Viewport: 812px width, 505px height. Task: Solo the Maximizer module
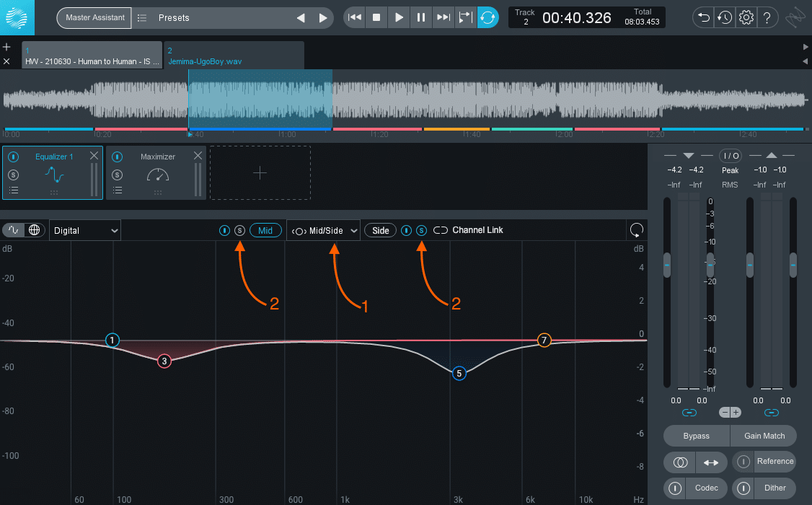click(x=117, y=175)
